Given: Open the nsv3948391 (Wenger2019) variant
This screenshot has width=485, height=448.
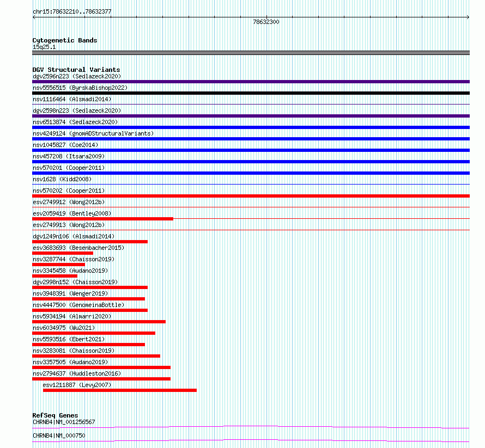Looking at the screenshot, I should [70, 293].
